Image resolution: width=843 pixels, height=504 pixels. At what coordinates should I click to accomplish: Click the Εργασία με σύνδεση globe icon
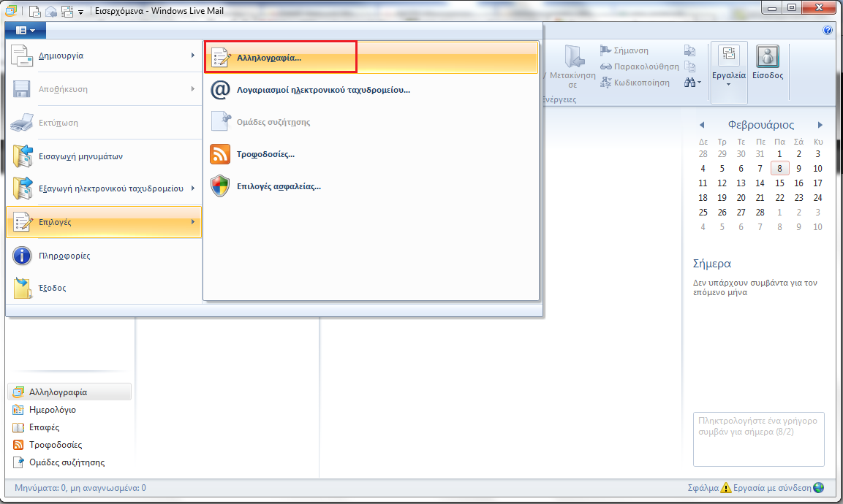(x=819, y=488)
